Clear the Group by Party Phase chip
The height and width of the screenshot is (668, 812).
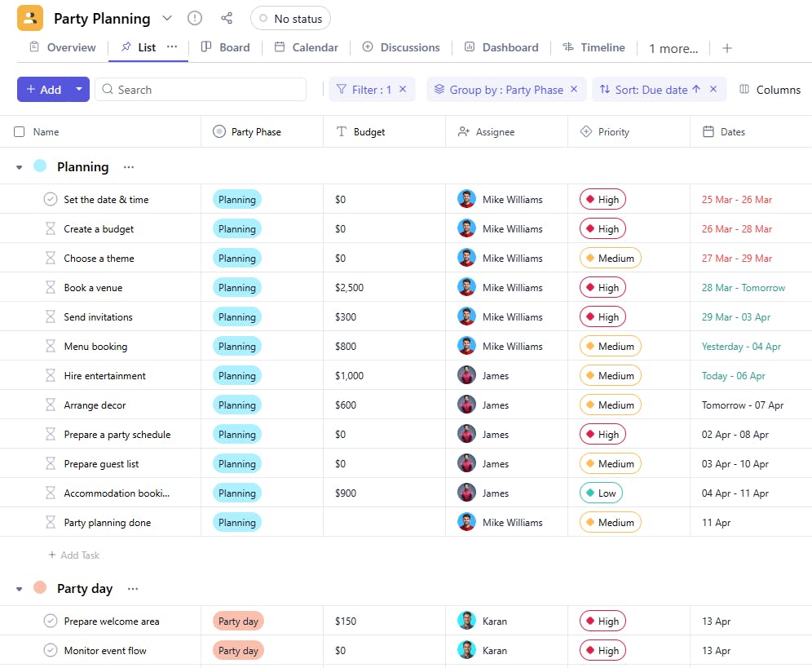(x=574, y=90)
